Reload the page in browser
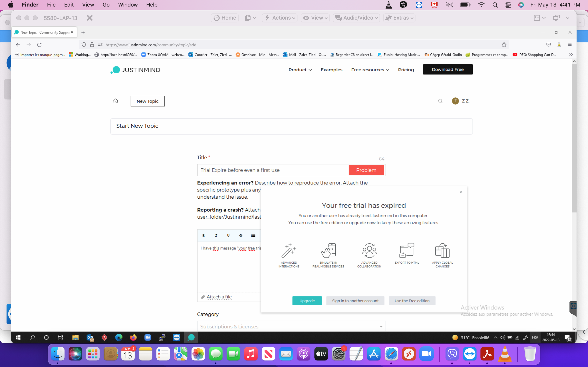 pyautogui.click(x=39, y=45)
